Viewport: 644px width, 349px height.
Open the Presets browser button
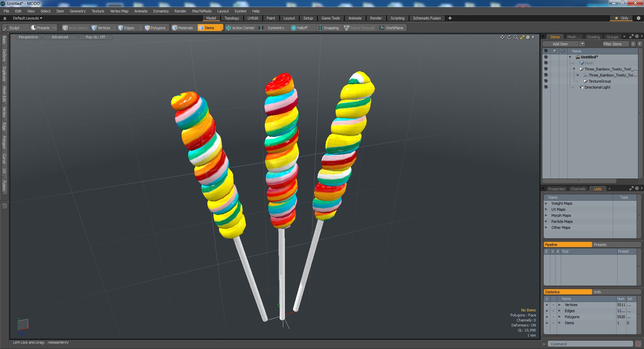coord(44,28)
